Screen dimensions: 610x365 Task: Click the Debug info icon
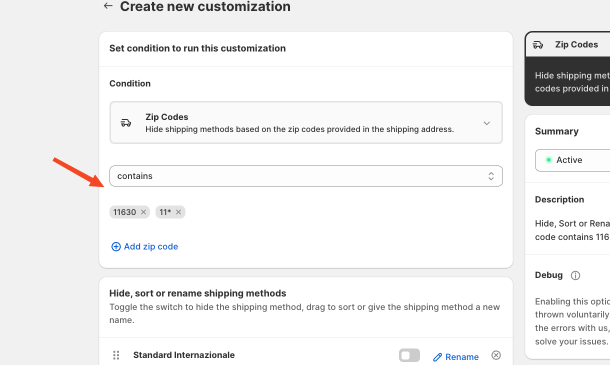[575, 276]
